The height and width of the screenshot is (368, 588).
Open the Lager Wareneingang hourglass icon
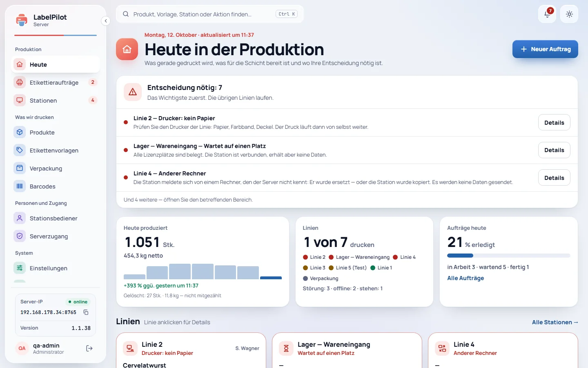coord(286,348)
